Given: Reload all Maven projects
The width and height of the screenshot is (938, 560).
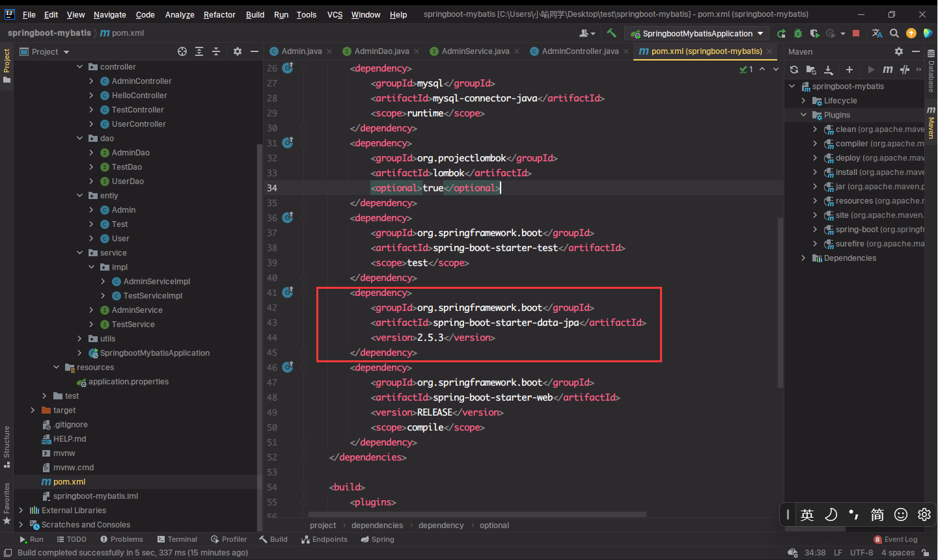Looking at the screenshot, I should [794, 70].
